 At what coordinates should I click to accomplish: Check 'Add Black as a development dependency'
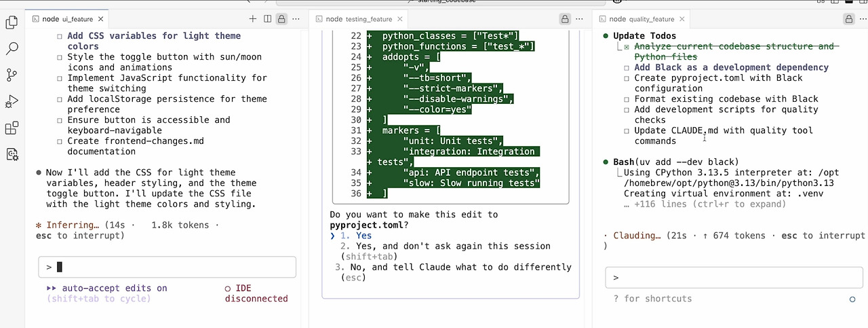coord(627,68)
